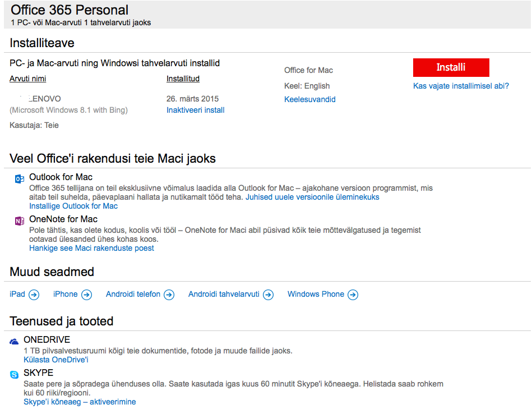Click the OneDrive cloud icon
Viewport: 532px width, 409px height.
pyautogui.click(x=14, y=342)
